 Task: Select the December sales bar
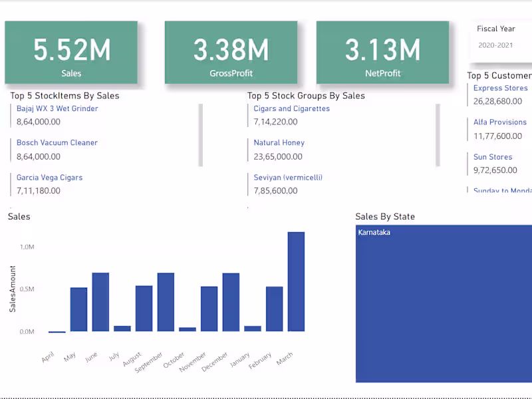pyautogui.click(x=231, y=302)
